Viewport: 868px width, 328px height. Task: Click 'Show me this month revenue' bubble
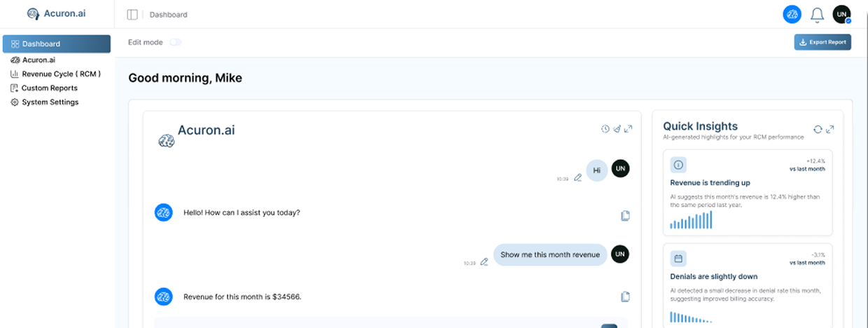[549, 254]
